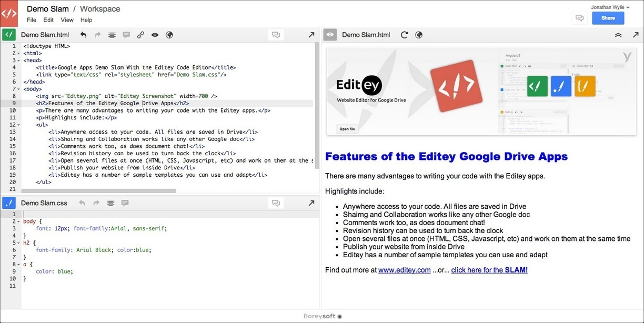Redo in the Demo Slam.html editor toolbar
This screenshot has width=644, height=323.
point(97,35)
